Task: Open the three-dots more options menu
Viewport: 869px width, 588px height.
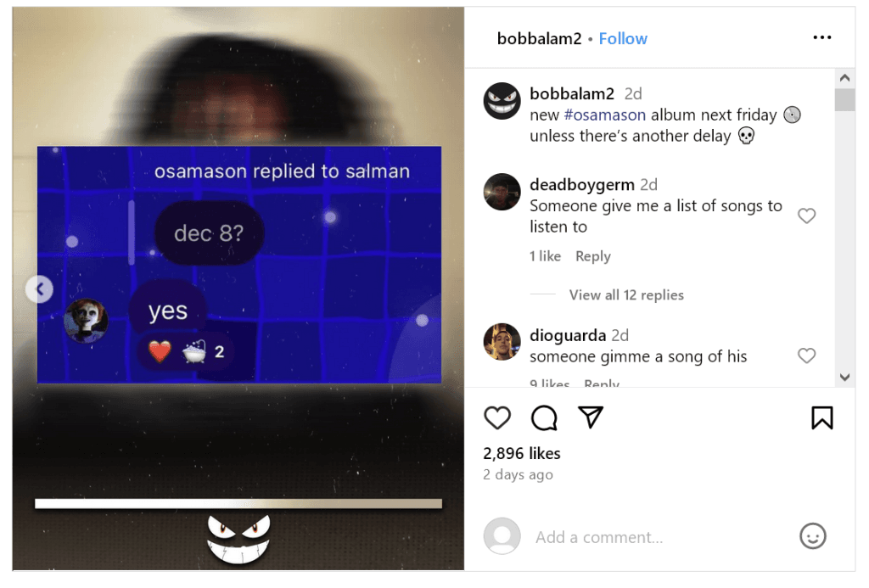Action: point(821,37)
